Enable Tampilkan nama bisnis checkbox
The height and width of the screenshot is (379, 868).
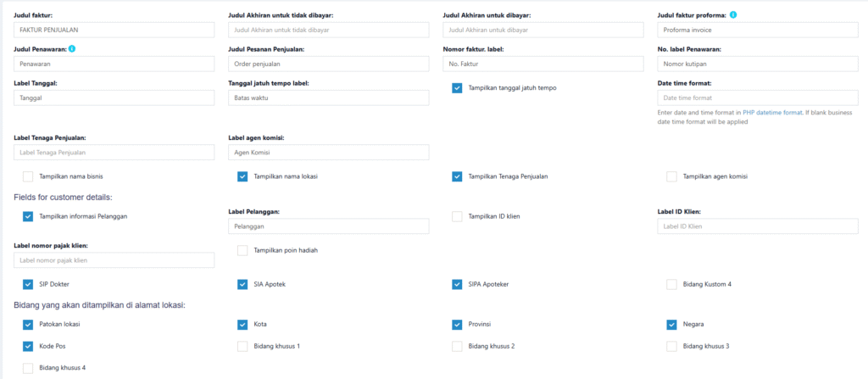pos(28,176)
